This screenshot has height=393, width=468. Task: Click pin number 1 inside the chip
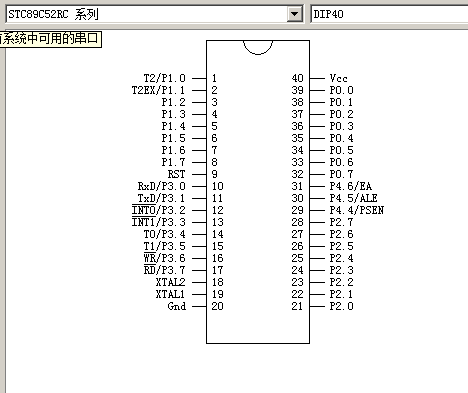214,78
